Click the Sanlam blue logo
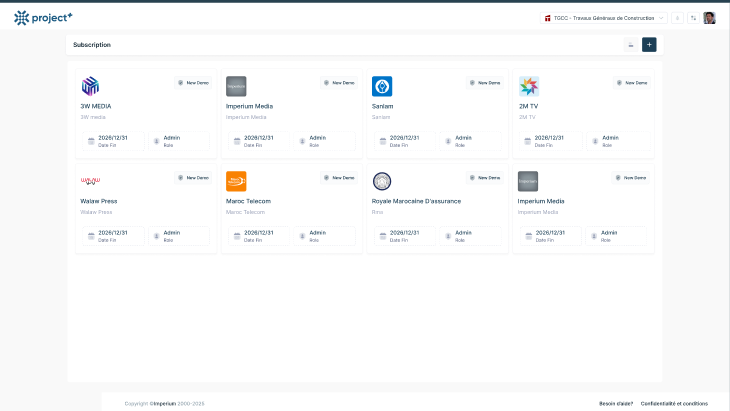 382,86
